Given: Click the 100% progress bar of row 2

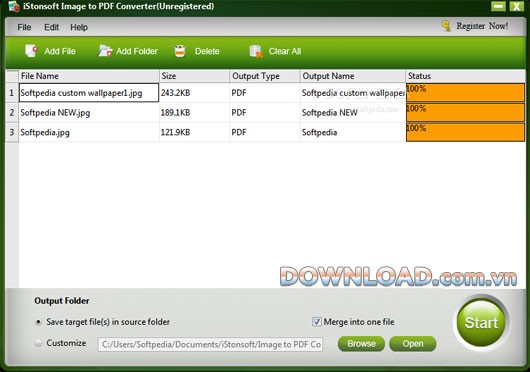Looking at the screenshot, I should pyautogui.click(x=465, y=113).
